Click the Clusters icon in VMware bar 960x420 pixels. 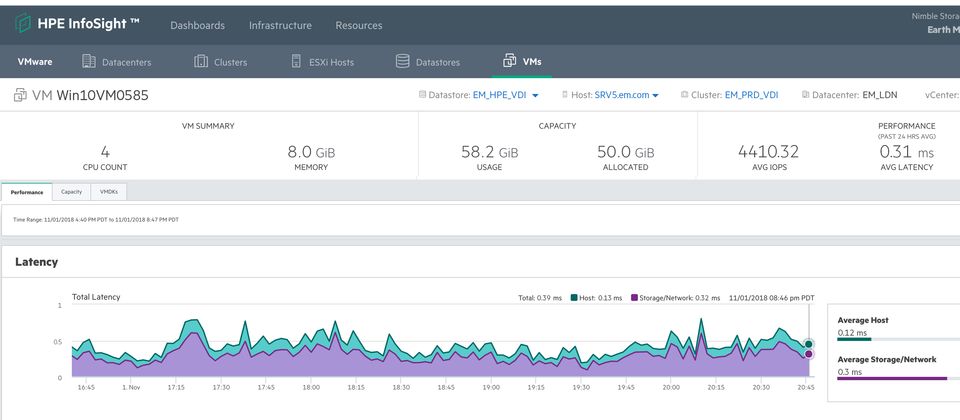click(x=201, y=62)
